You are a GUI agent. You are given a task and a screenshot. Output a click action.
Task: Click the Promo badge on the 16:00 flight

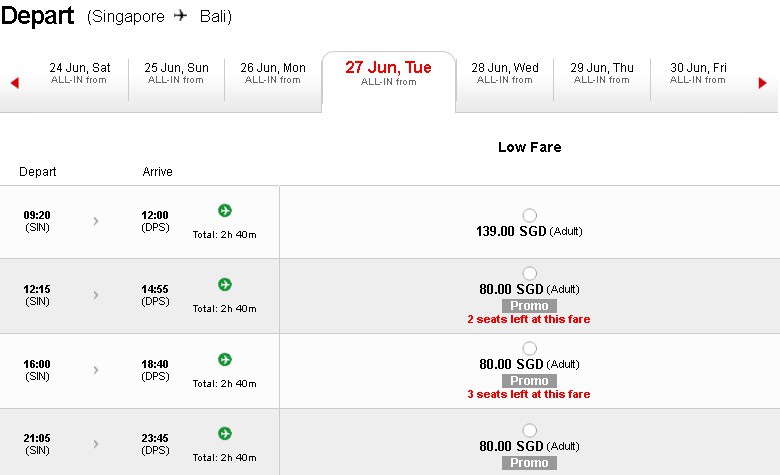pyautogui.click(x=529, y=381)
